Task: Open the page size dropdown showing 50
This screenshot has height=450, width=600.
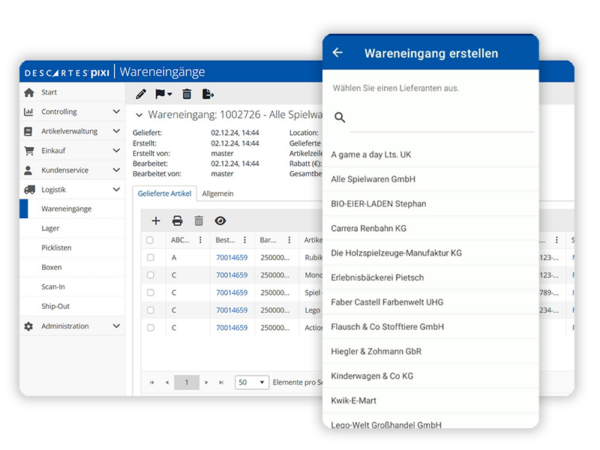Action: [x=252, y=382]
